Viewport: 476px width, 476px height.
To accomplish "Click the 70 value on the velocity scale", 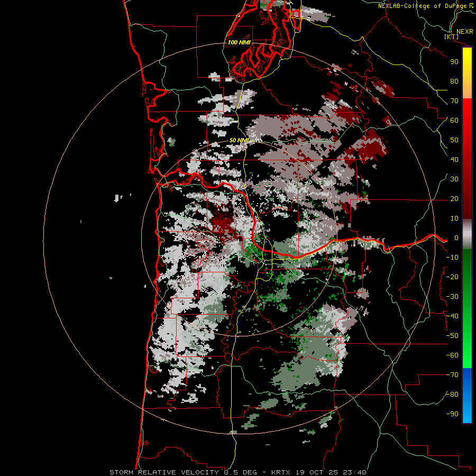I will [x=454, y=101].
